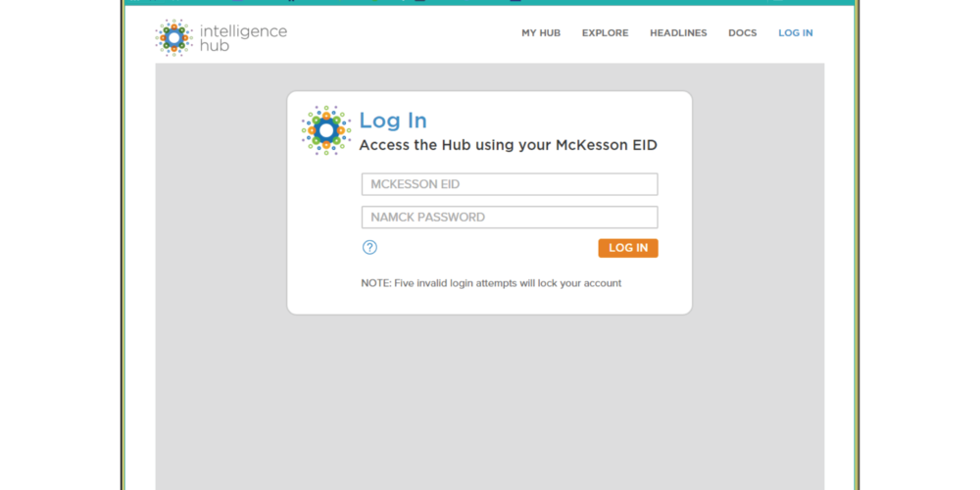
Task: Focus the NAMCK PASSWORD input field
Action: point(509,218)
